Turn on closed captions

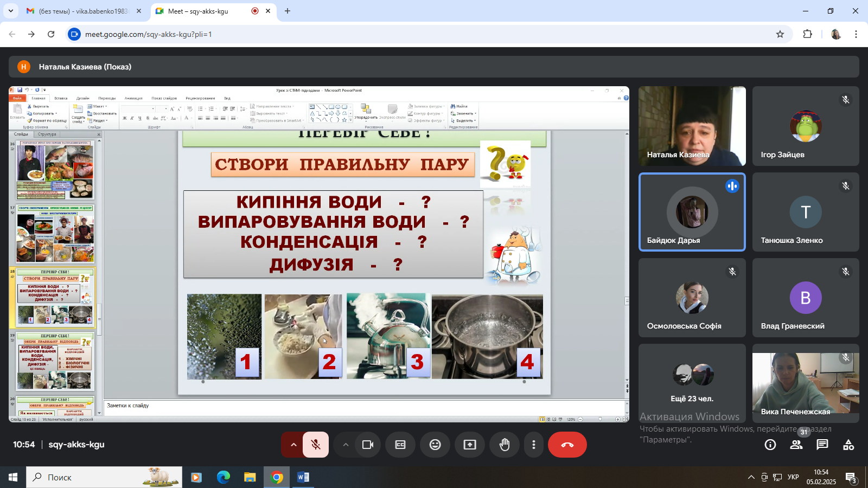(x=400, y=445)
